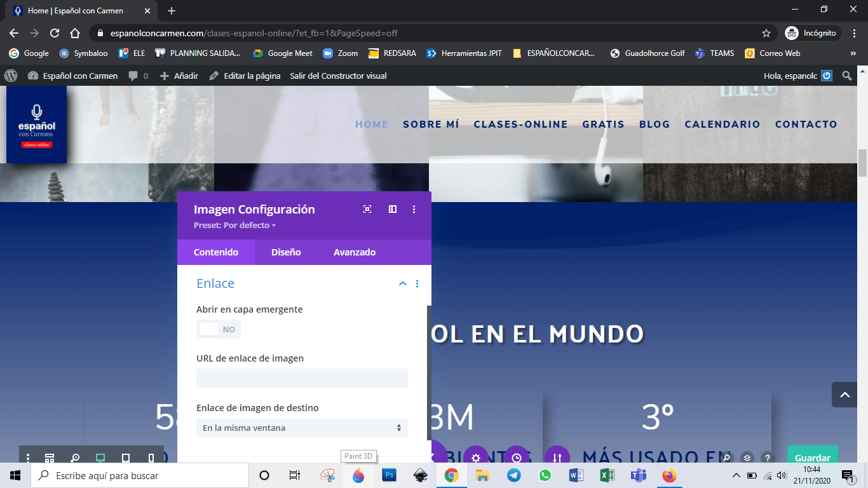Click the Windows search box

pos(140,475)
